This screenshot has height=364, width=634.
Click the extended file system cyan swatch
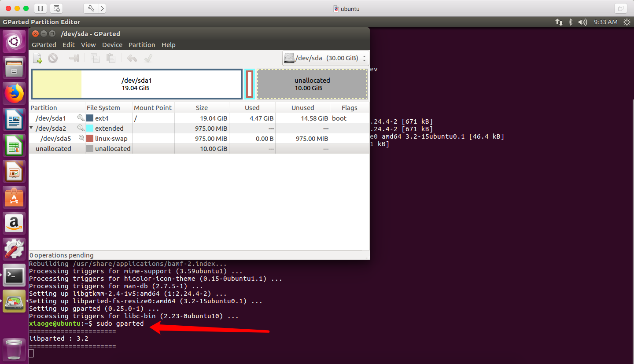tap(90, 129)
